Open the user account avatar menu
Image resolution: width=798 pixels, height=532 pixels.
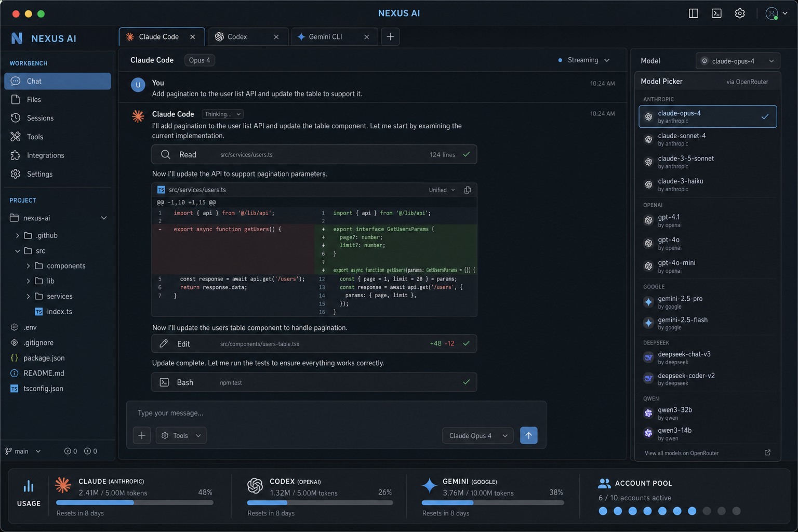click(777, 14)
